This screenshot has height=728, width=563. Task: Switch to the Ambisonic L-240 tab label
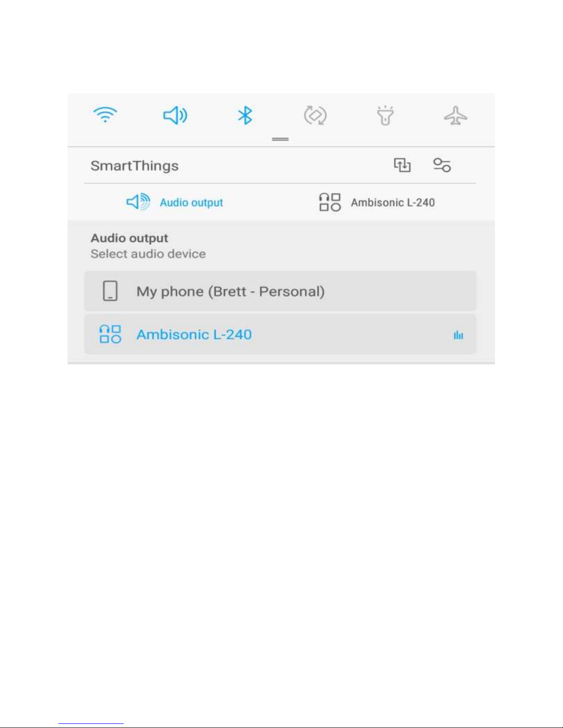393,203
